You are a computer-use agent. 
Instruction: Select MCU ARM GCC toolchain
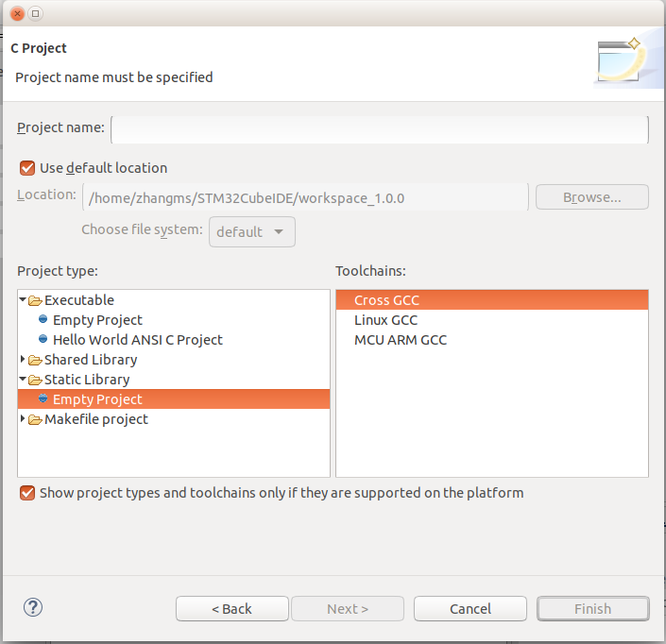point(401,340)
